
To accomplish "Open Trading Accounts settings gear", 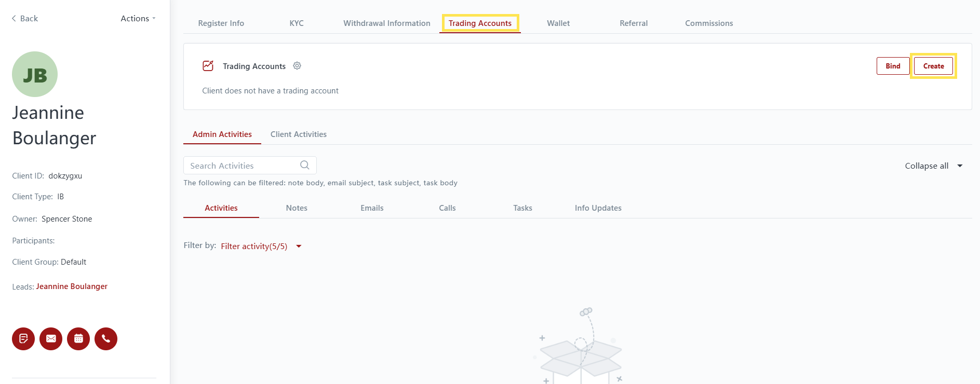I will (x=297, y=66).
